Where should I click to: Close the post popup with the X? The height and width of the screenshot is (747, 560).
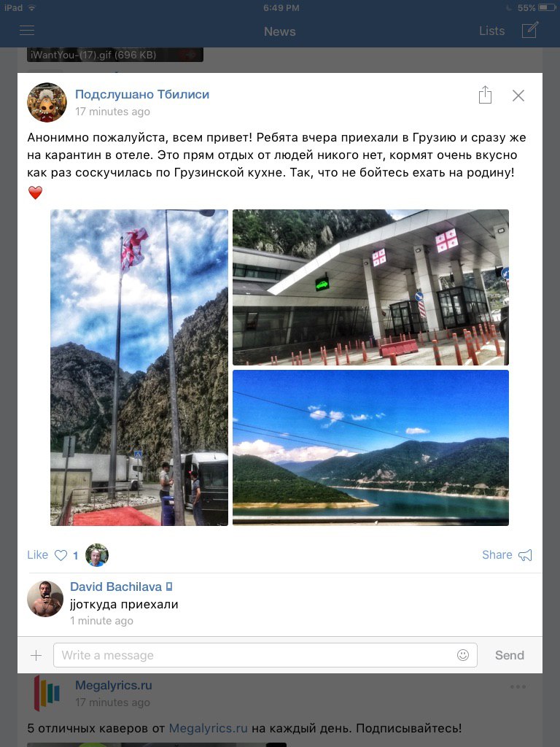pos(518,96)
